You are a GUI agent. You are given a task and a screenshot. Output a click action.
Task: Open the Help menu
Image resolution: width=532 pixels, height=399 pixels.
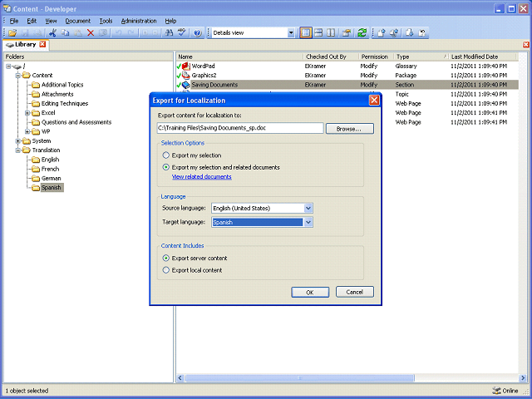pos(170,21)
